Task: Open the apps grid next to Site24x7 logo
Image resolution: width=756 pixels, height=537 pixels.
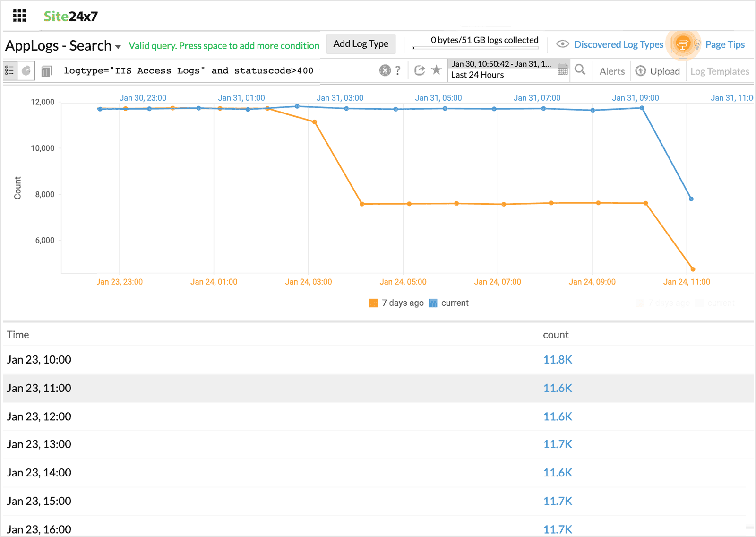Action: [x=19, y=15]
